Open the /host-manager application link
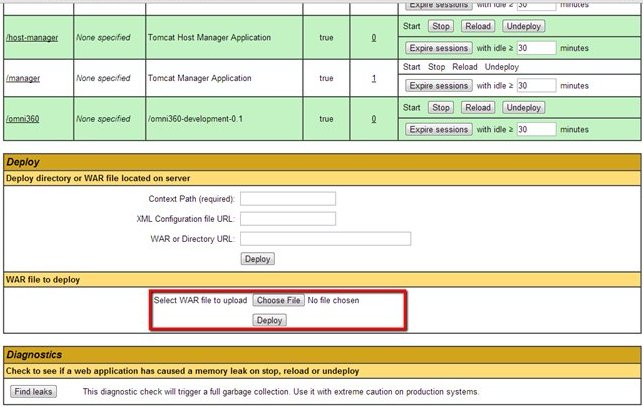 coord(32,38)
